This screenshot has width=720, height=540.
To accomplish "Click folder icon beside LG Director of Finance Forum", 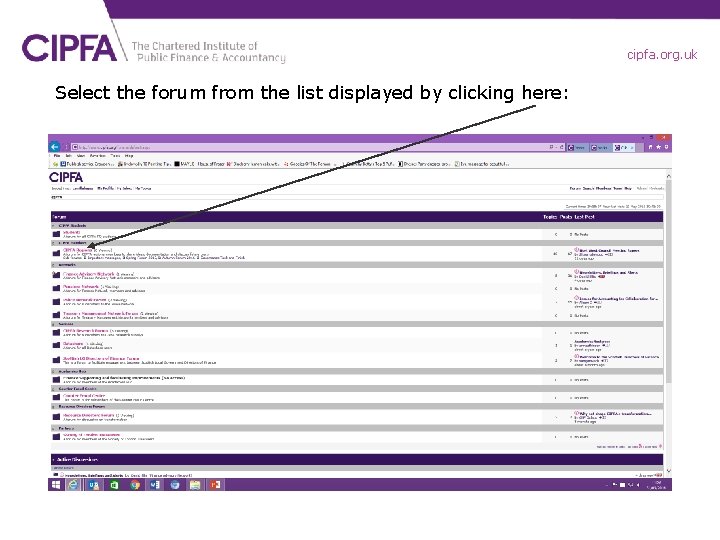I will (x=56, y=360).
